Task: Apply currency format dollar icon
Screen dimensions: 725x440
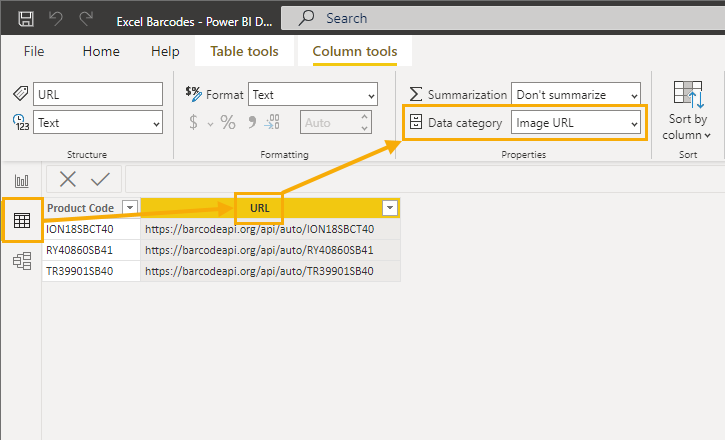Action: pos(193,122)
